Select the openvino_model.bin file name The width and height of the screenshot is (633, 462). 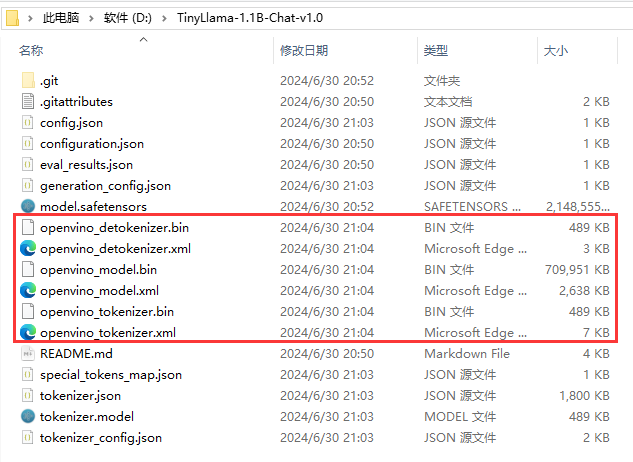(99, 270)
